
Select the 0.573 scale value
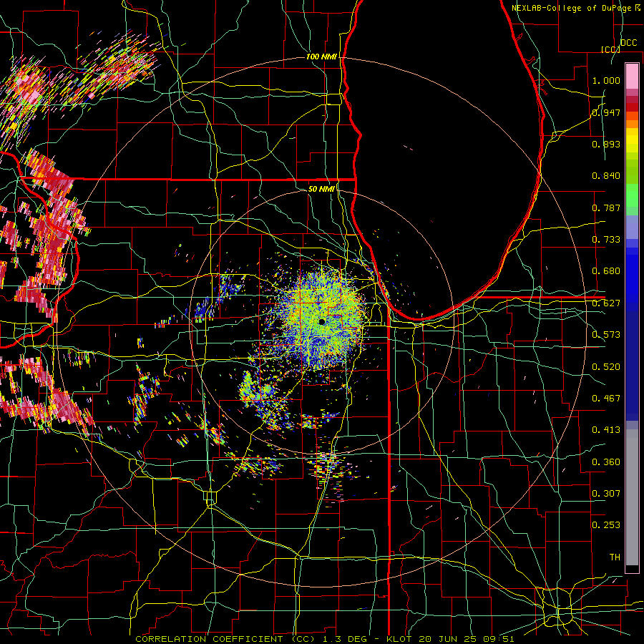606,335
